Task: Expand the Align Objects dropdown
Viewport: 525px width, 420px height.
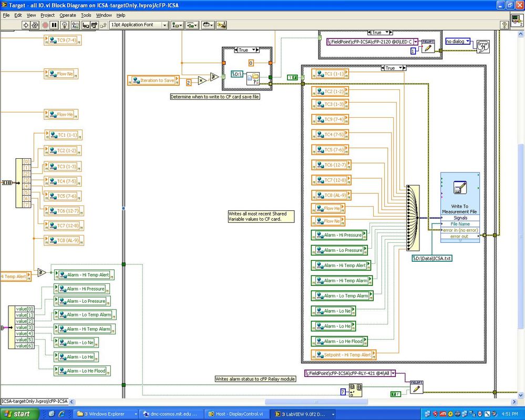Action: click(177, 25)
